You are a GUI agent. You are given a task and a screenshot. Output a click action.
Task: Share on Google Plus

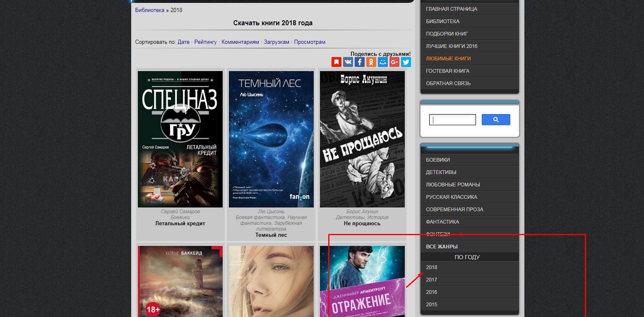pyautogui.click(x=394, y=62)
